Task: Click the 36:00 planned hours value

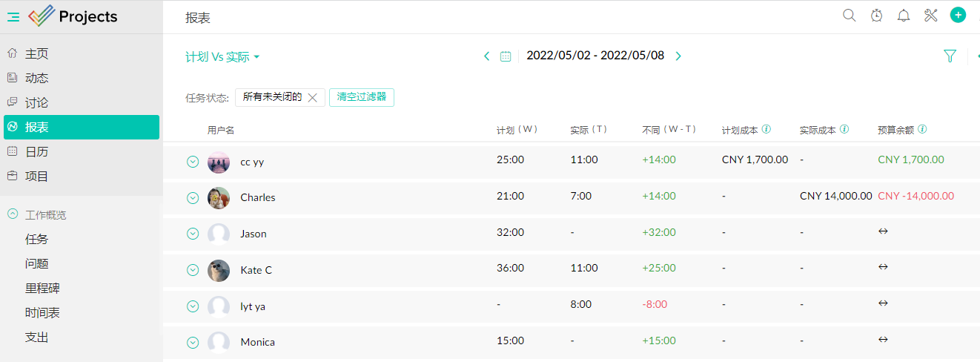Action: (510, 268)
